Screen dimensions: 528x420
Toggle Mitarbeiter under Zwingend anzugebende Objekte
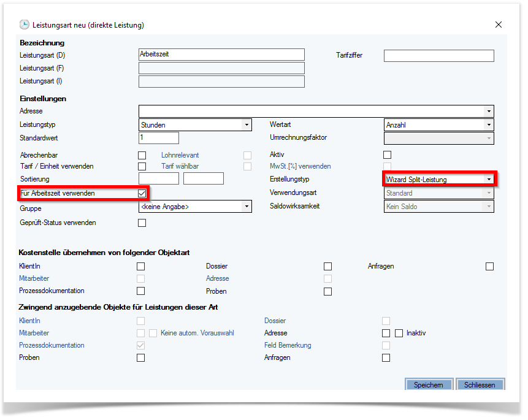(x=141, y=333)
